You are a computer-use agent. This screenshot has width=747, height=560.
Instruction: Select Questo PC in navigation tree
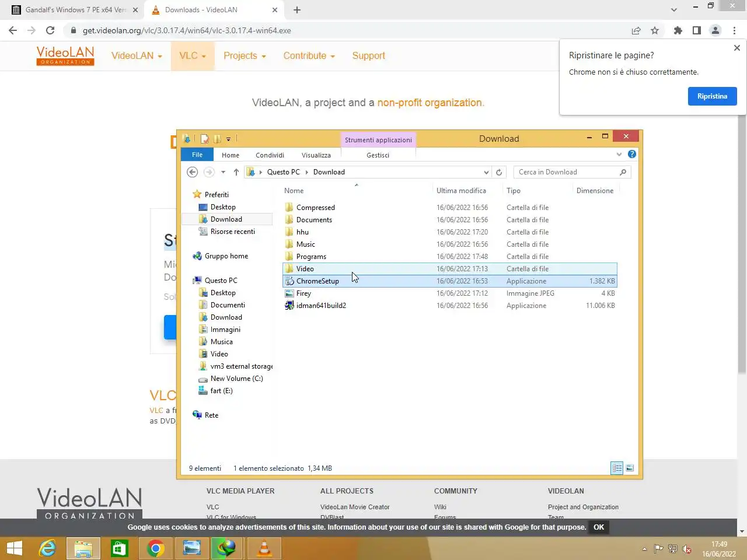(221, 281)
